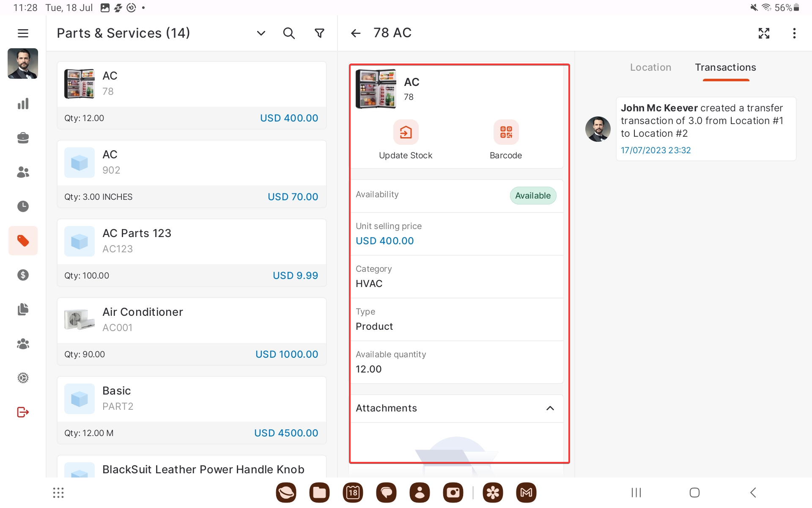The width and height of the screenshot is (812, 508).
Task: Open Gmail app in the dock
Action: click(526, 492)
